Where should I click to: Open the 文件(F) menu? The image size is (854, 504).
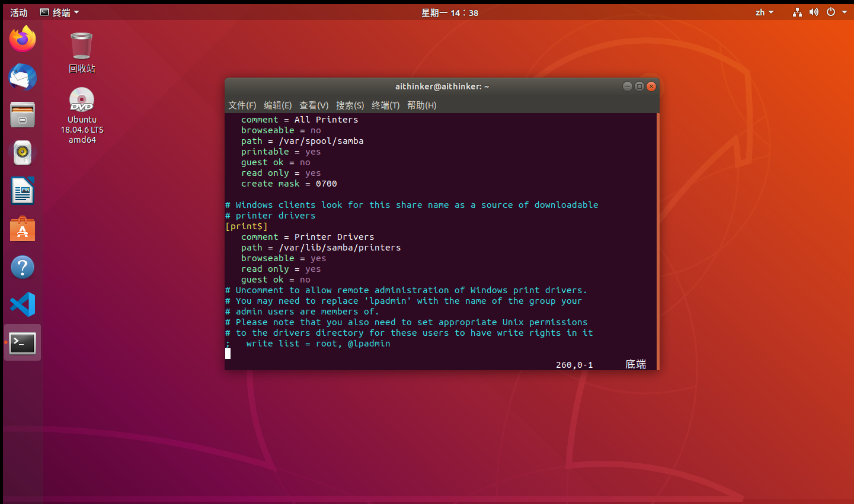242,105
